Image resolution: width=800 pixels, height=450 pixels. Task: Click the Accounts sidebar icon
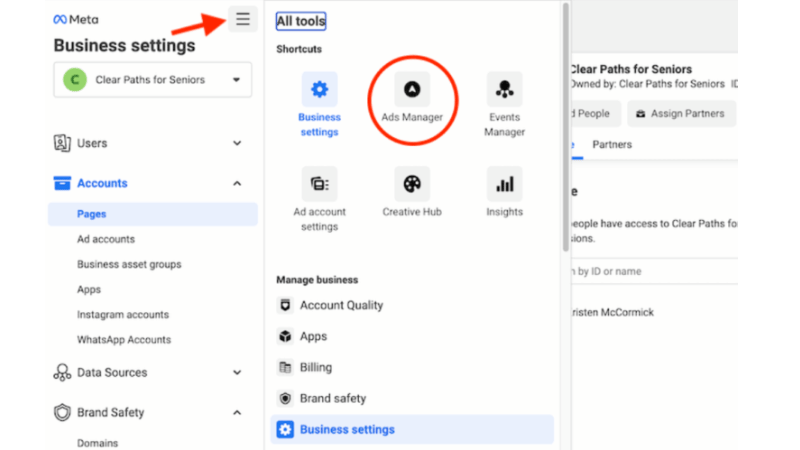[62, 183]
